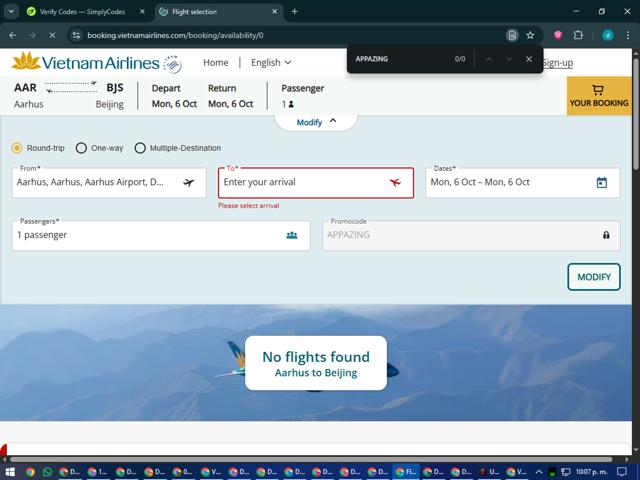Screen dimensions: 640x480
Task: Click the lock icon in Promocode field
Action: (606, 235)
